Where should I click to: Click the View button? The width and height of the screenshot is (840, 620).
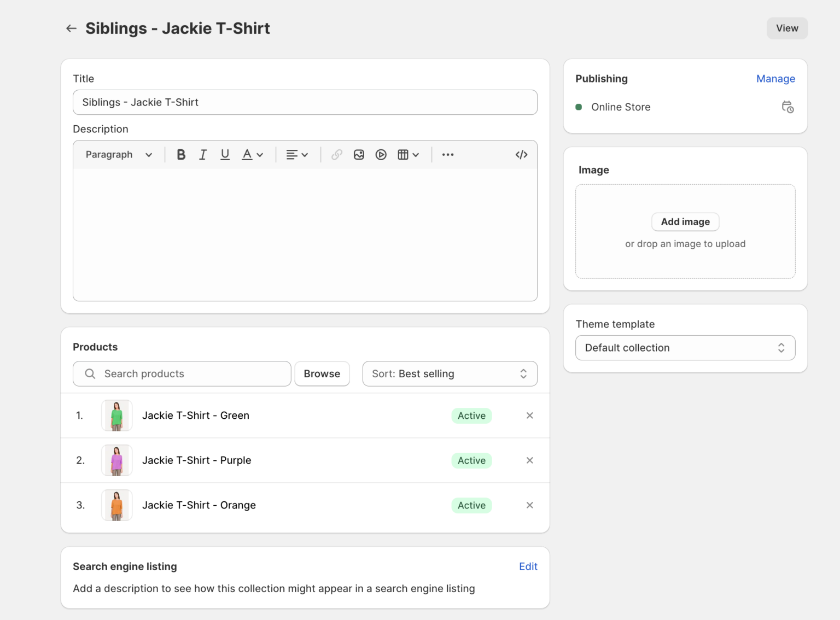(787, 28)
